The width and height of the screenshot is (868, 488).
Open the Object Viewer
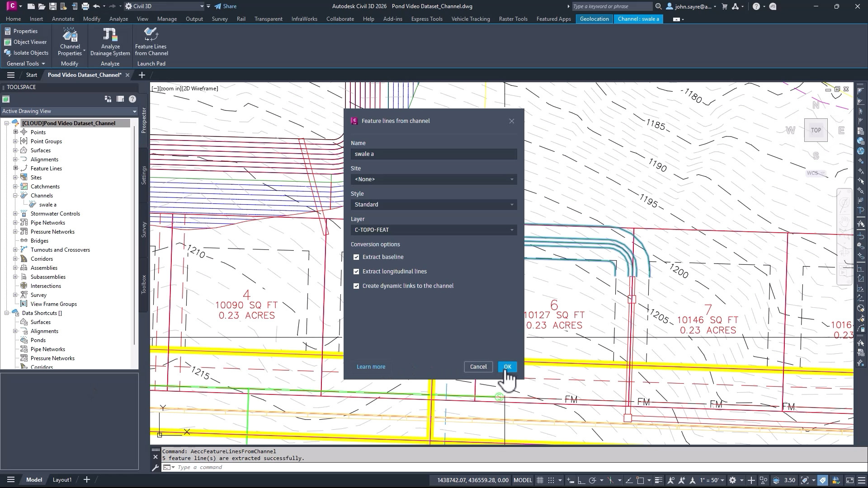25,42
